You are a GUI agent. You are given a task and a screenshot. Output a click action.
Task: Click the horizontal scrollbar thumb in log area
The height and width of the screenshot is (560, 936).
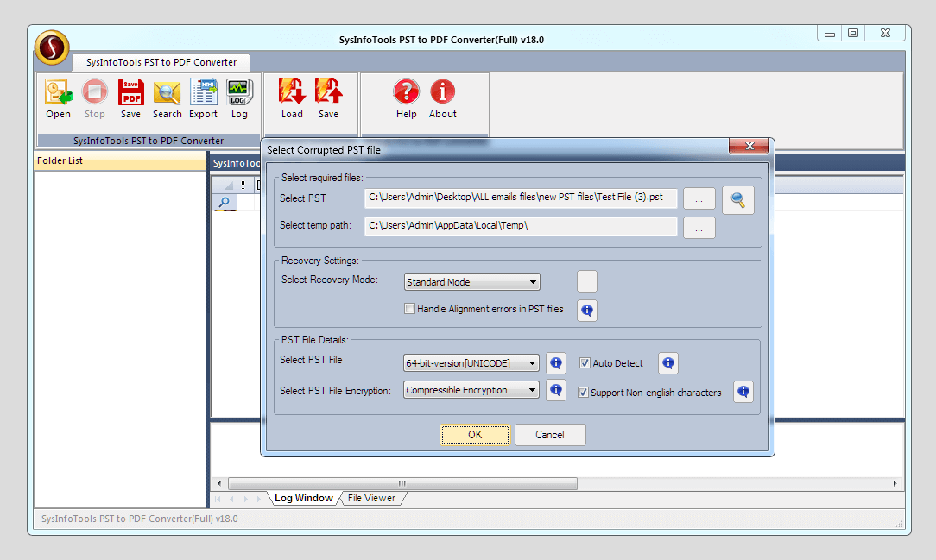[402, 483]
